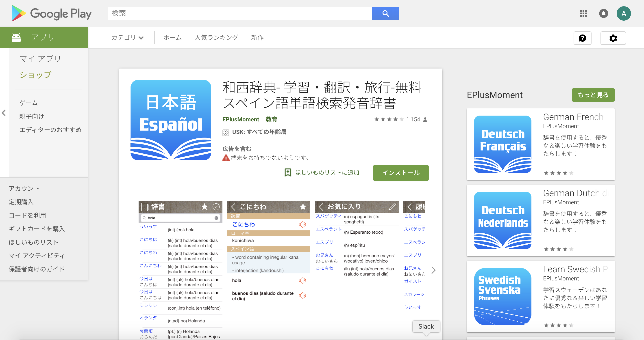Open the 定期購入 link
The height and width of the screenshot is (340, 644).
click(x=21, y=202)
